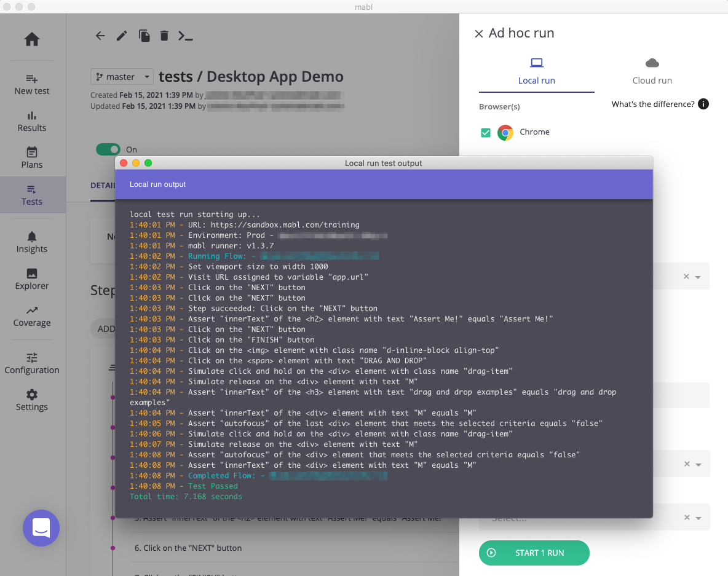Screen dimensions: 728x576
Task: Open Results in sidebar
Action: pos(31,122)
